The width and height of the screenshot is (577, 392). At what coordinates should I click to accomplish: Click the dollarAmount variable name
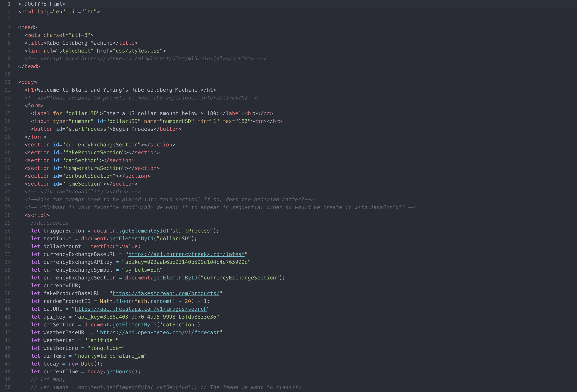click(x=62, y=246)
